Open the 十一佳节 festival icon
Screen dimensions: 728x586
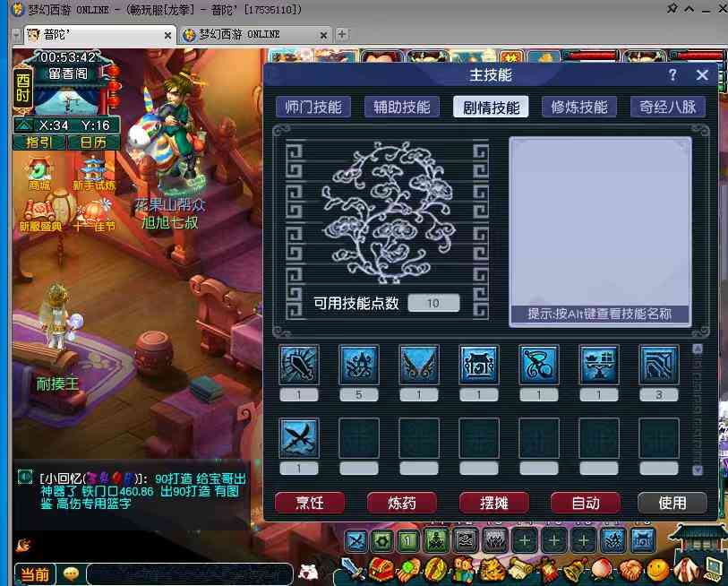coord(94,216)
